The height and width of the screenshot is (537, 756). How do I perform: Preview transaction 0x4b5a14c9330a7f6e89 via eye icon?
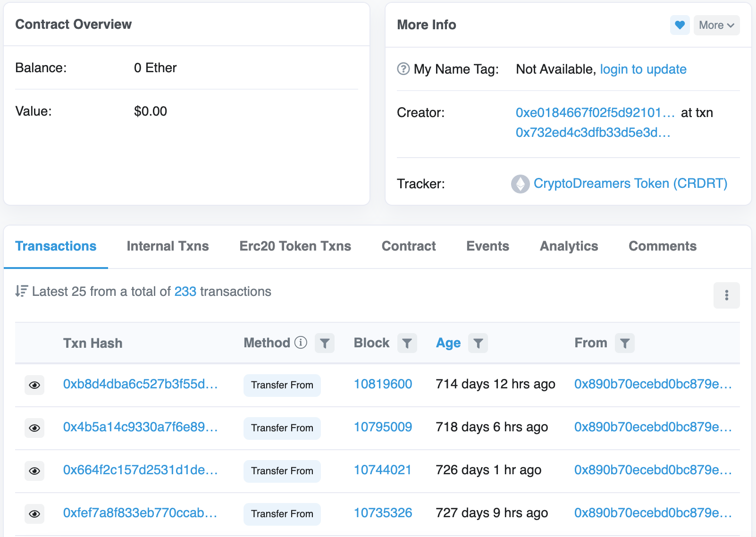click(34, 428)
